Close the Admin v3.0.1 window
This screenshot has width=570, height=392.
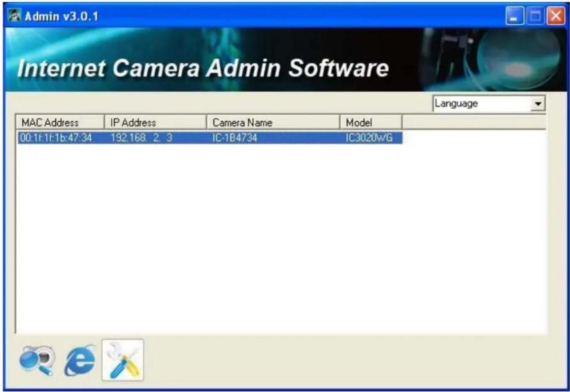pyautogui.click(x=556, y=16)
